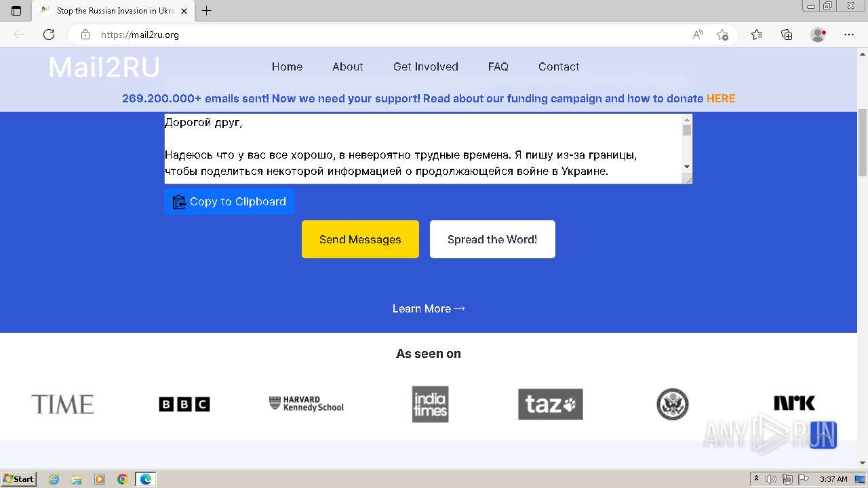This screenshot has height=488, width=868.
Task: Click the textarea scroll up arrow
Action: click(x=687, y=119)
